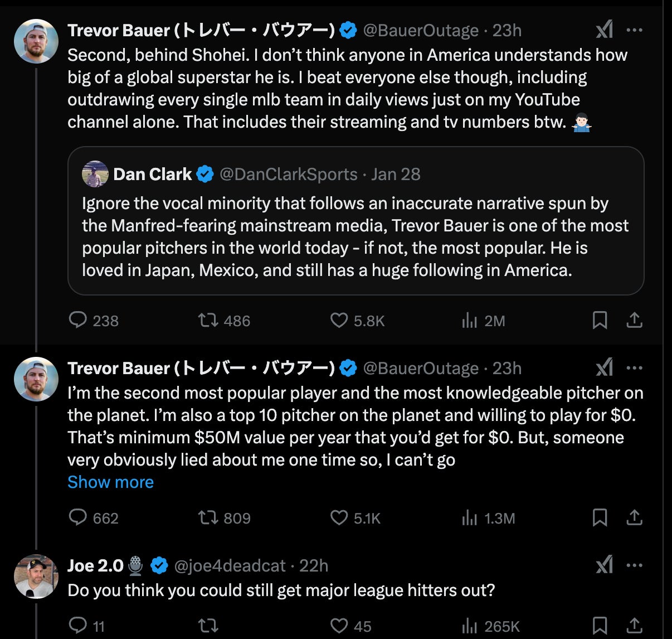
Task: Repost the tweet with 809 reposts
Action: coord(208,518)
